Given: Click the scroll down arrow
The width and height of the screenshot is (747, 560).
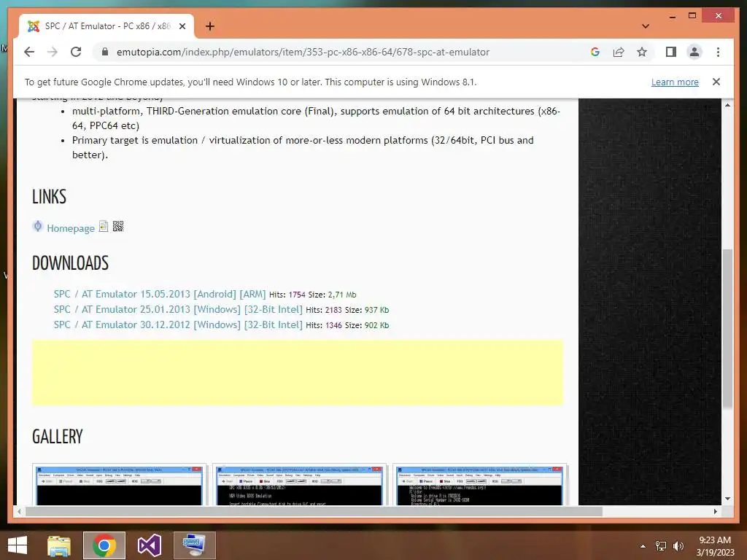Looking at the screenshot, I should tap(727, 499).
